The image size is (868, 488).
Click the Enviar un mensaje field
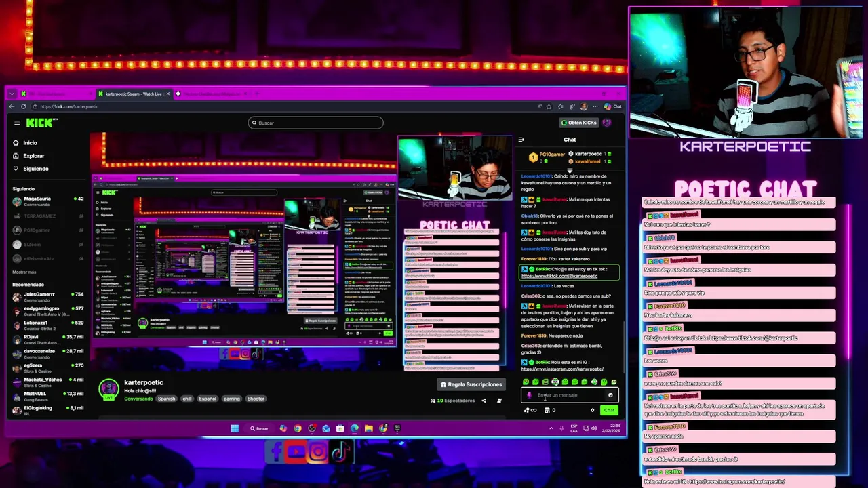[x=568, y=395]
